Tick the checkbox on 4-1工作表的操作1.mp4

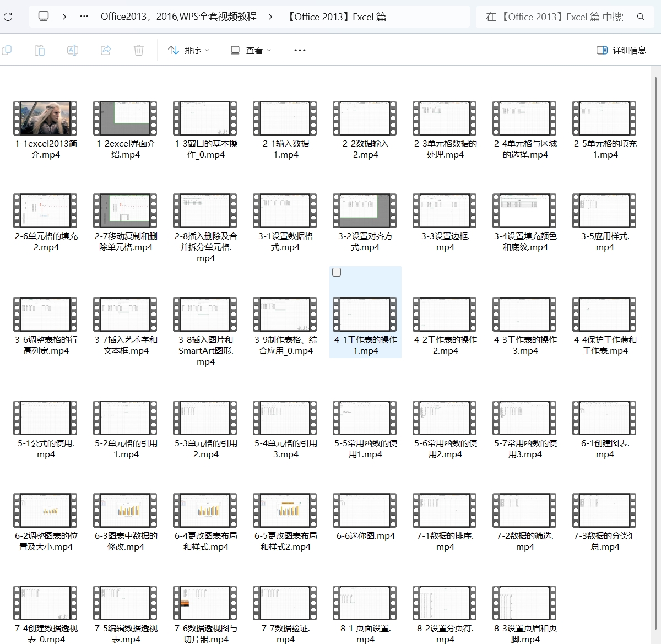[337, 272]
